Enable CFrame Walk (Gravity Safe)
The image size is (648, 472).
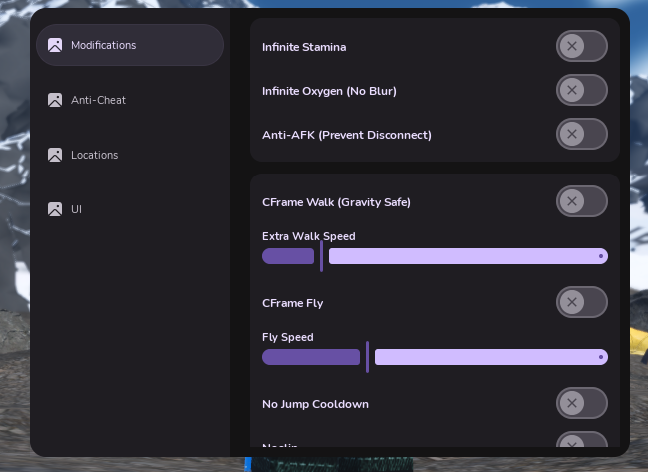582,201
